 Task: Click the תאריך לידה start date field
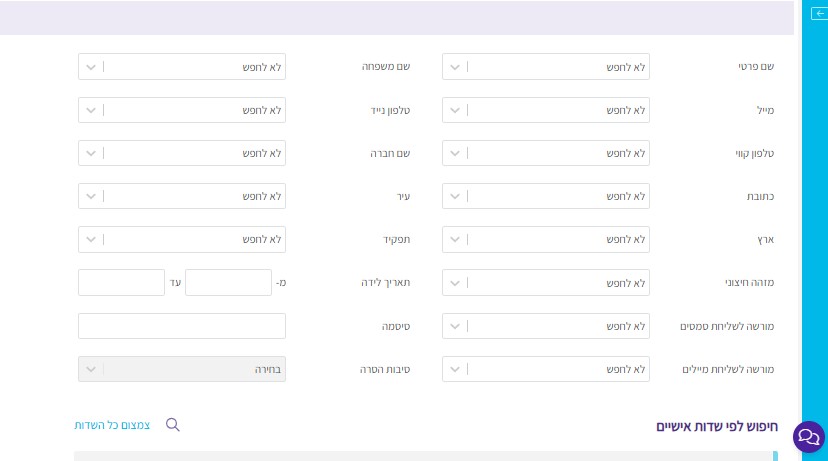228,283
